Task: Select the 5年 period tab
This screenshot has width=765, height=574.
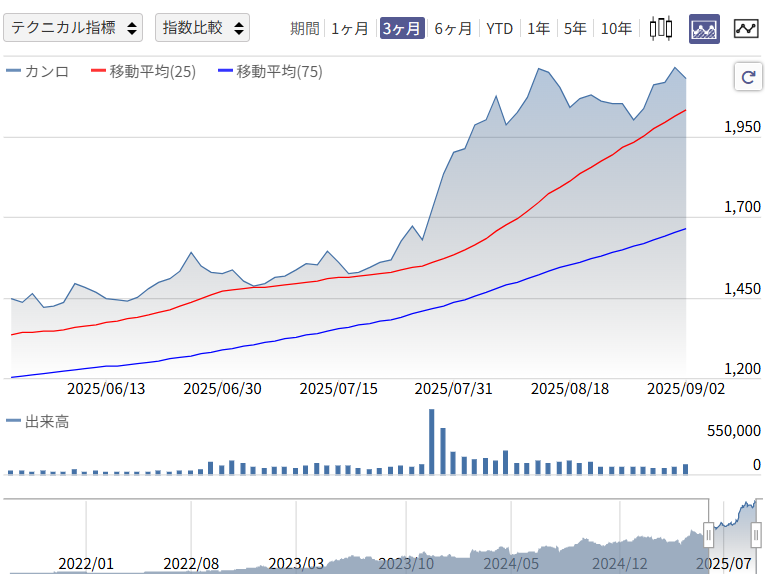Action: click(575, 28)
